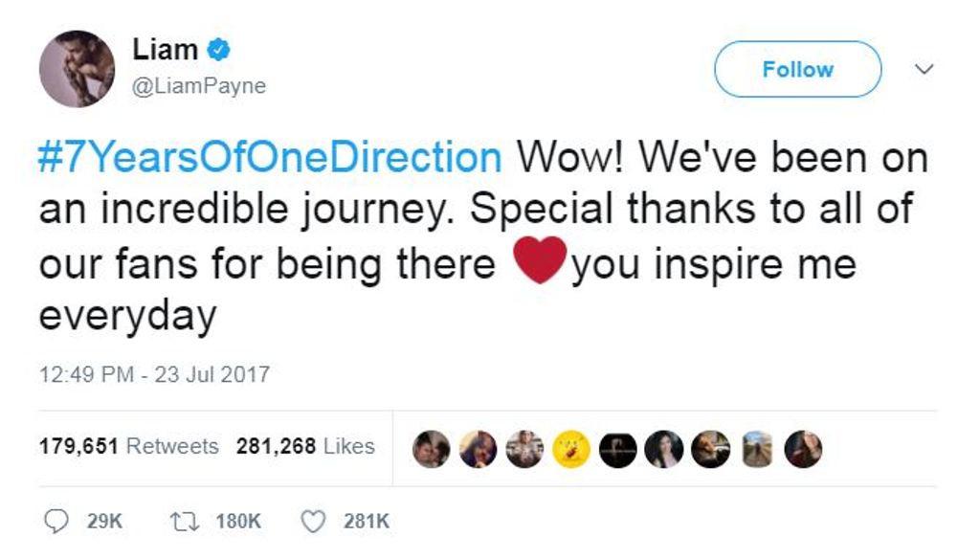Open the square road photo liker avatar
This screenshot has width=980, height=559.
click(x=757, y=448)
